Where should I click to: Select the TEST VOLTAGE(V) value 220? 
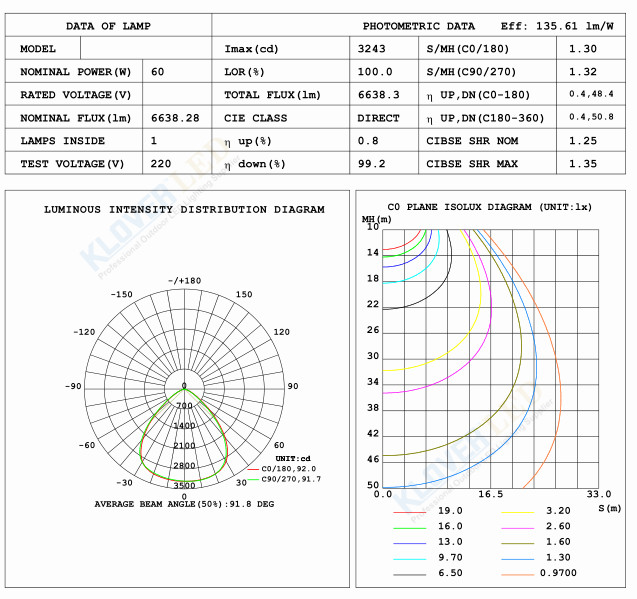[161, 164]
